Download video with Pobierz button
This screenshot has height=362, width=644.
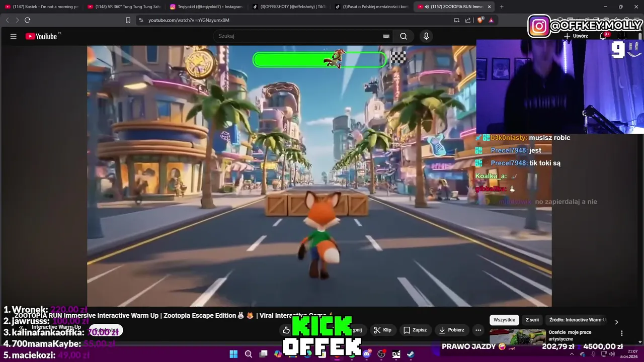coord(451,330)
